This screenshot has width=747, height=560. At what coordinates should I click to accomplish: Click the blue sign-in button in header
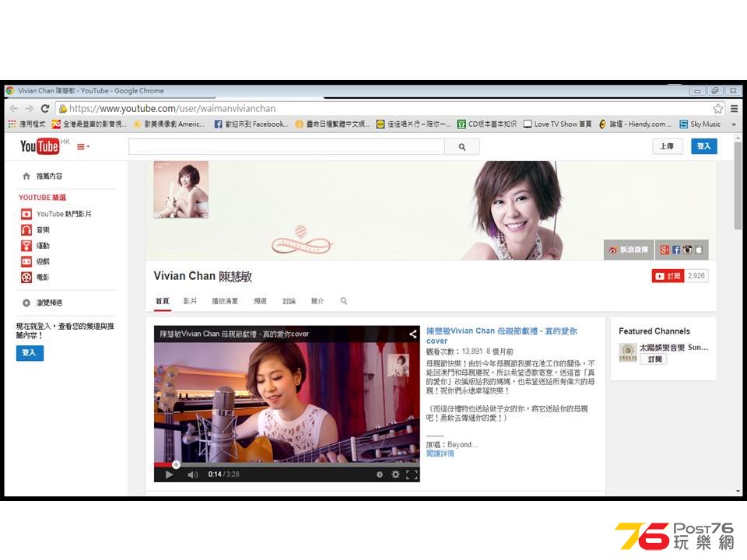[703, 146]
